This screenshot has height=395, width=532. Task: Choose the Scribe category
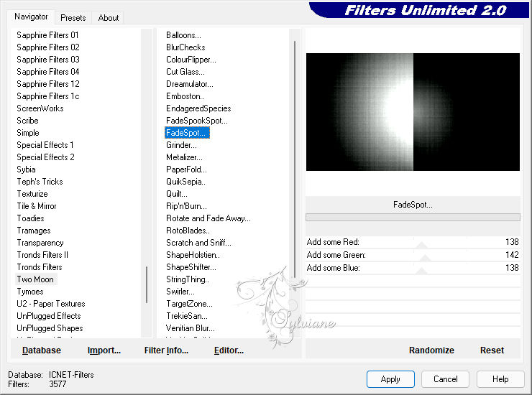point(27,121)
